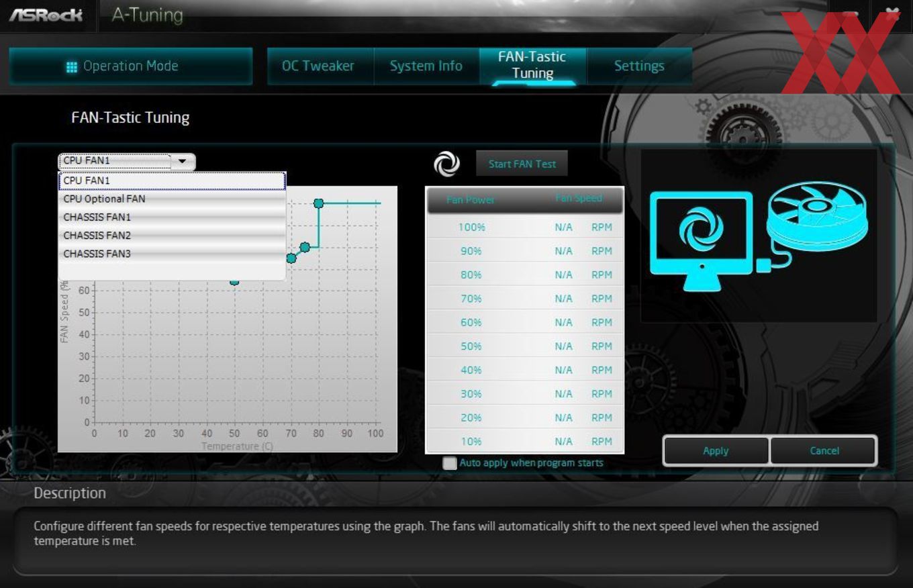Go to the Settings tab
Viewport: 913px width, 588px height.
tap(639, 66)
